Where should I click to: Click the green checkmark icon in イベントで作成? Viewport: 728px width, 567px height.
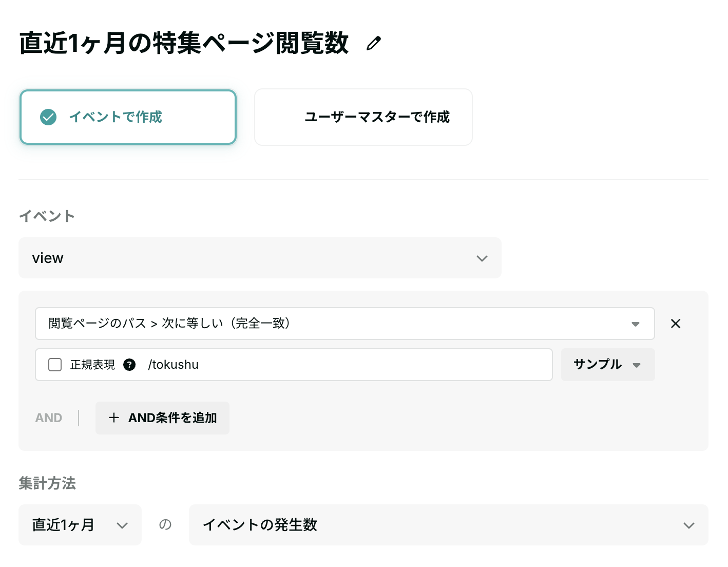48,117
